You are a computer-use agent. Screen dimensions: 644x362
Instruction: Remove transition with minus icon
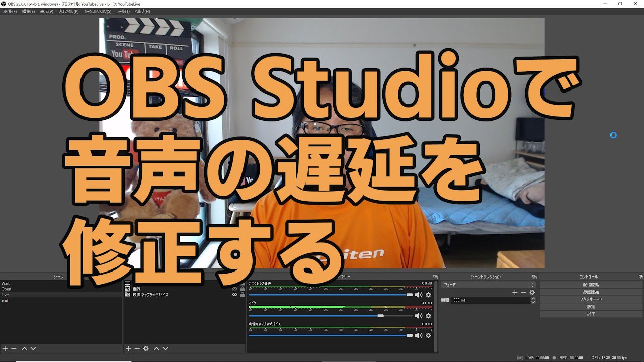pos(523,292)
